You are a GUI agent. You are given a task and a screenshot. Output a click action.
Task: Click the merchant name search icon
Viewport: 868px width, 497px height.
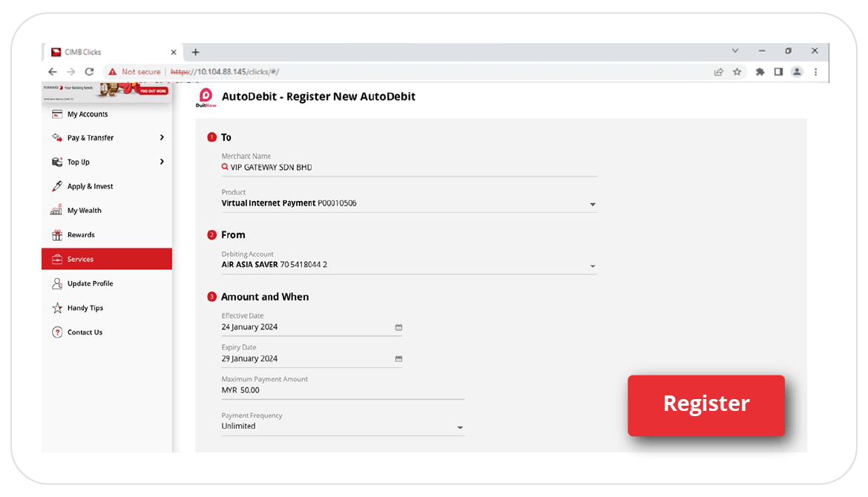(x=226, y=168)
